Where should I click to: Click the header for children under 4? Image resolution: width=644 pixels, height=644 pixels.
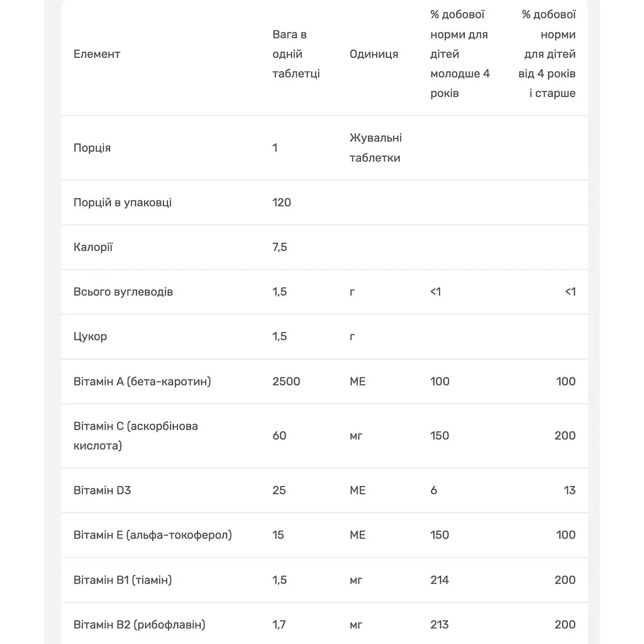[460, 54]
